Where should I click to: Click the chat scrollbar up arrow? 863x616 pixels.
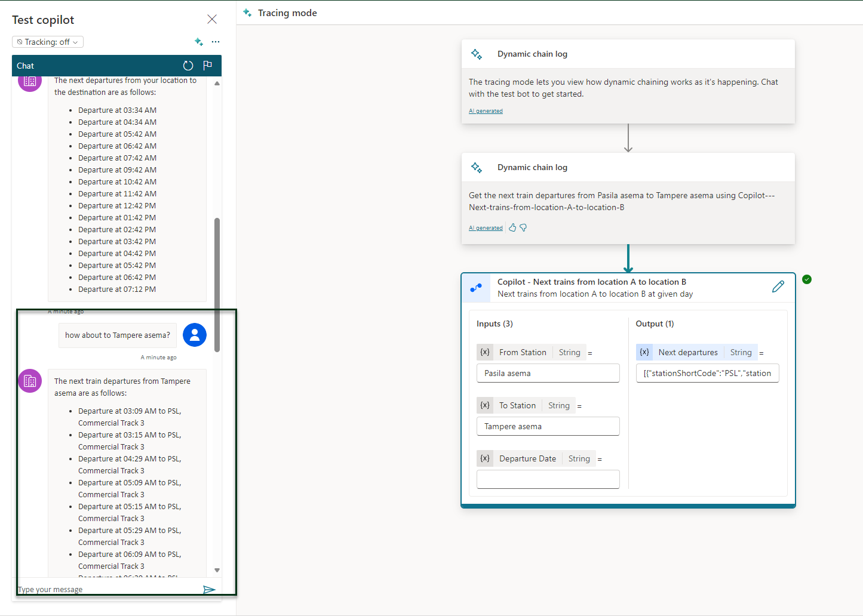(217, 84)
